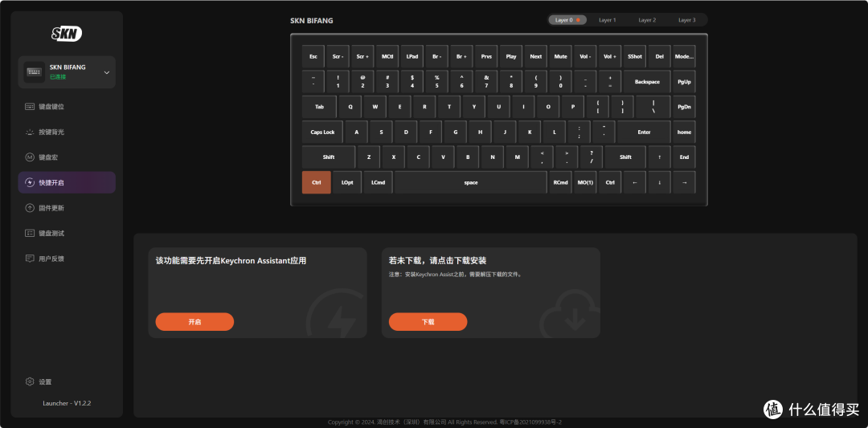
Task: Select the up arrow key
Action: point(659,157)
